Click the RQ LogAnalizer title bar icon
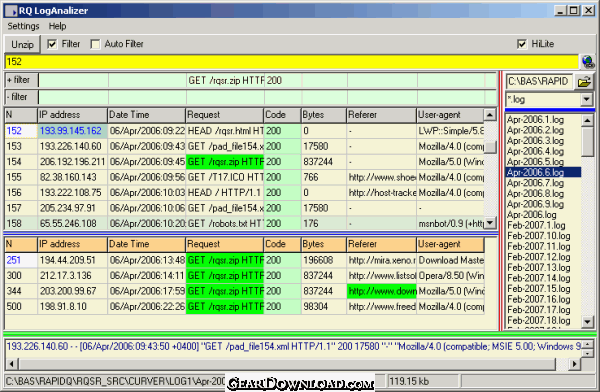Screen dimensions: 600x392 pyautogui.click(x=11, y=11)
